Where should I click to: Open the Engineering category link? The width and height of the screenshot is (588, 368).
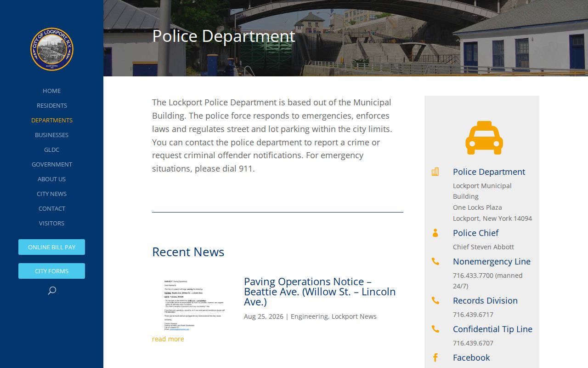309,316
